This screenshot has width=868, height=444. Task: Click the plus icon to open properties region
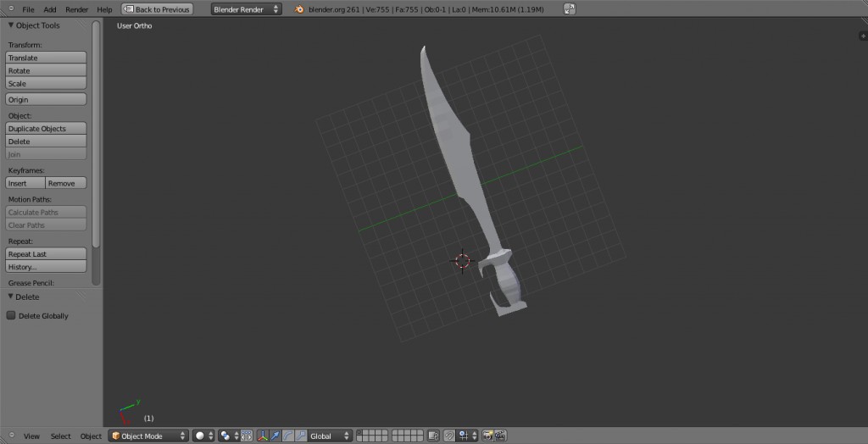(863, 36)
